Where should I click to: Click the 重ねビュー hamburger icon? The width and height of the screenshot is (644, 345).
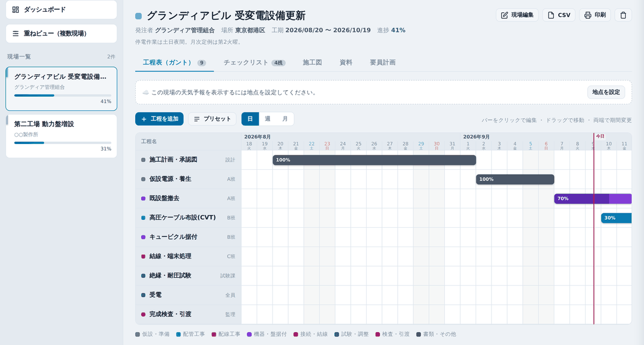pyautogui.click(x=16, y=33)
